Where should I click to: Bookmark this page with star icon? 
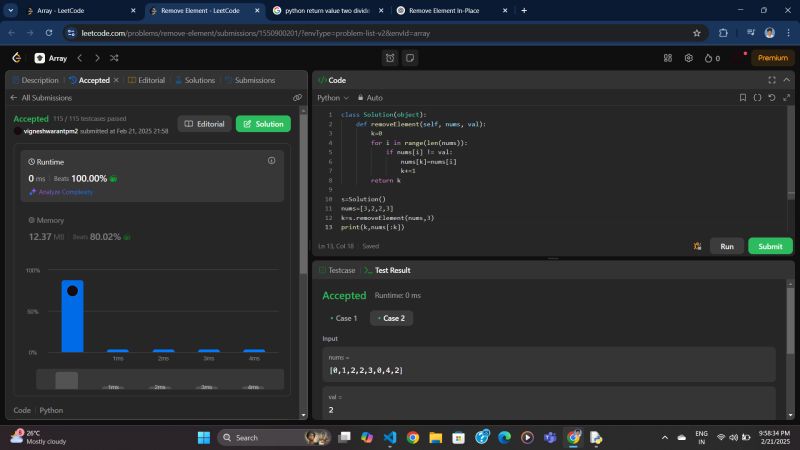point(697,33)
